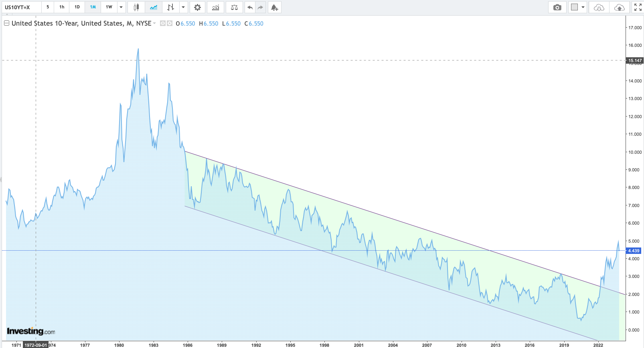Click the close value C 6.550

[254, 24]
